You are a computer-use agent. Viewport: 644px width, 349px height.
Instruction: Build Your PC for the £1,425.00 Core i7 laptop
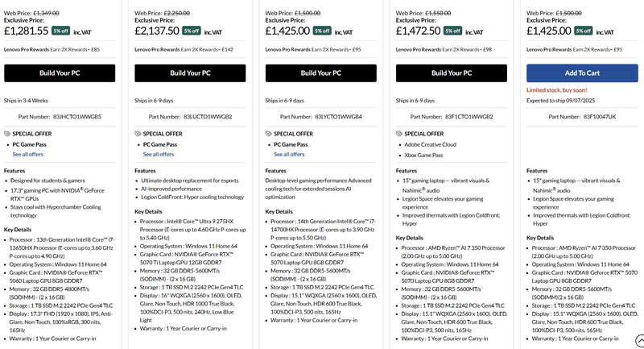320,73
